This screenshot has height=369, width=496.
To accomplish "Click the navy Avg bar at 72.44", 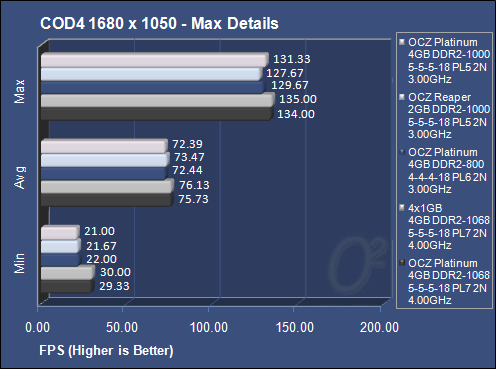I will tap(104, 173).
